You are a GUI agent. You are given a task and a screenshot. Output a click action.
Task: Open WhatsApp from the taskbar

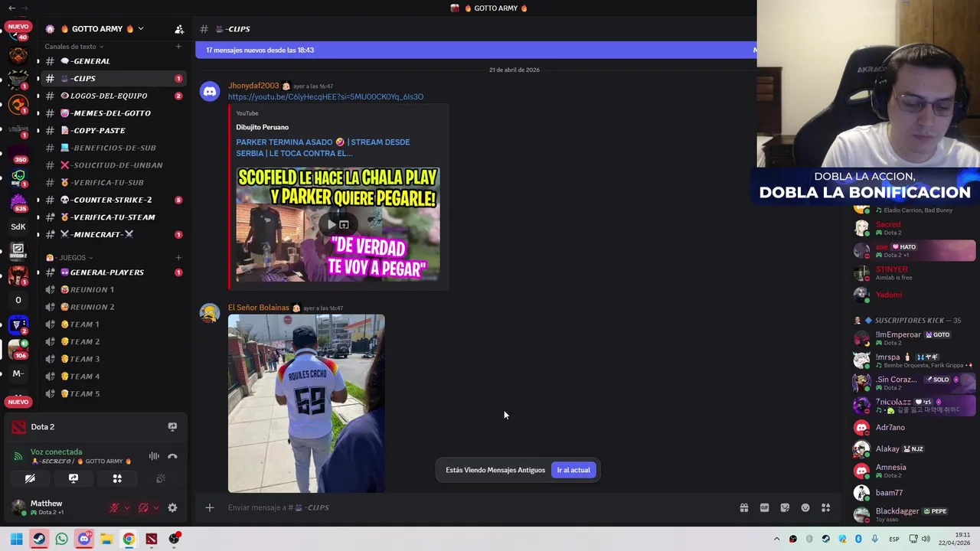(x=61, y=539)
